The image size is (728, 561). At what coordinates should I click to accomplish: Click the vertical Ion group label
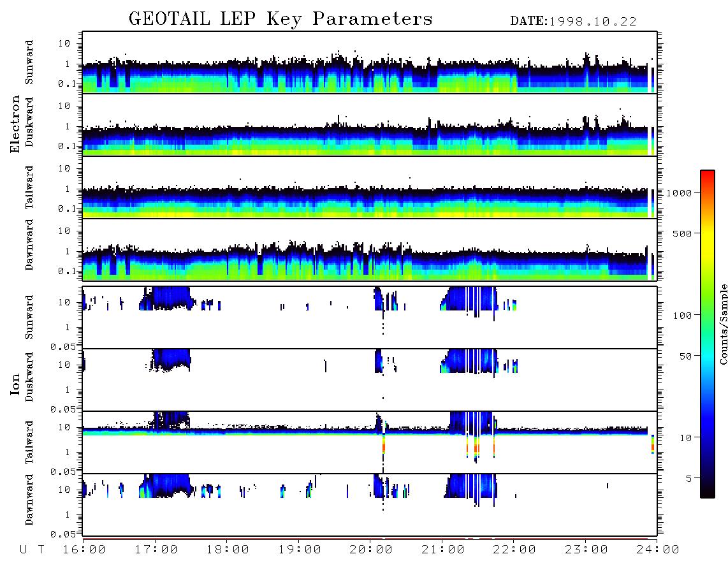click(x=15, y=384)
